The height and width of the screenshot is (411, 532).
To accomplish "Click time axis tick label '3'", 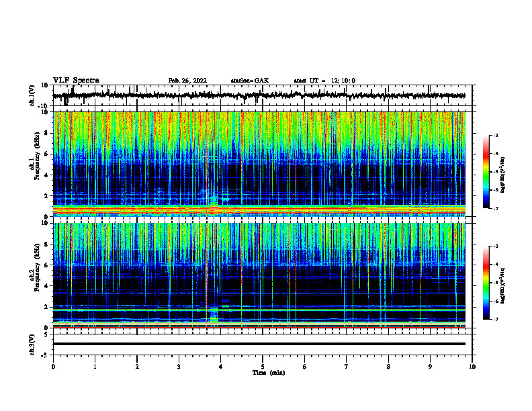I will (179, 367).
